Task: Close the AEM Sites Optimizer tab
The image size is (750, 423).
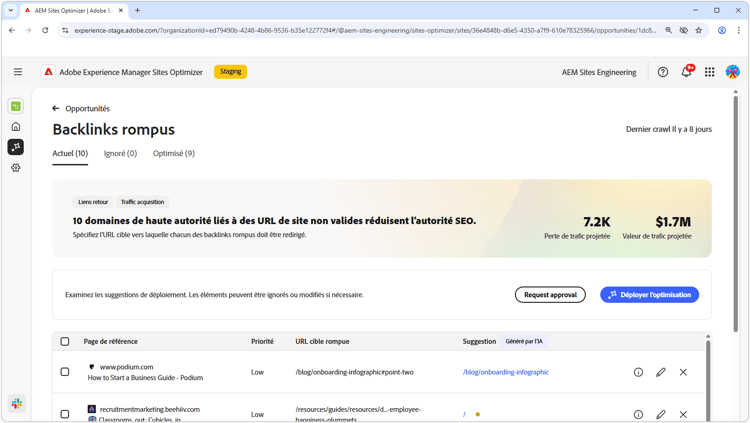Action: point(121,10)
